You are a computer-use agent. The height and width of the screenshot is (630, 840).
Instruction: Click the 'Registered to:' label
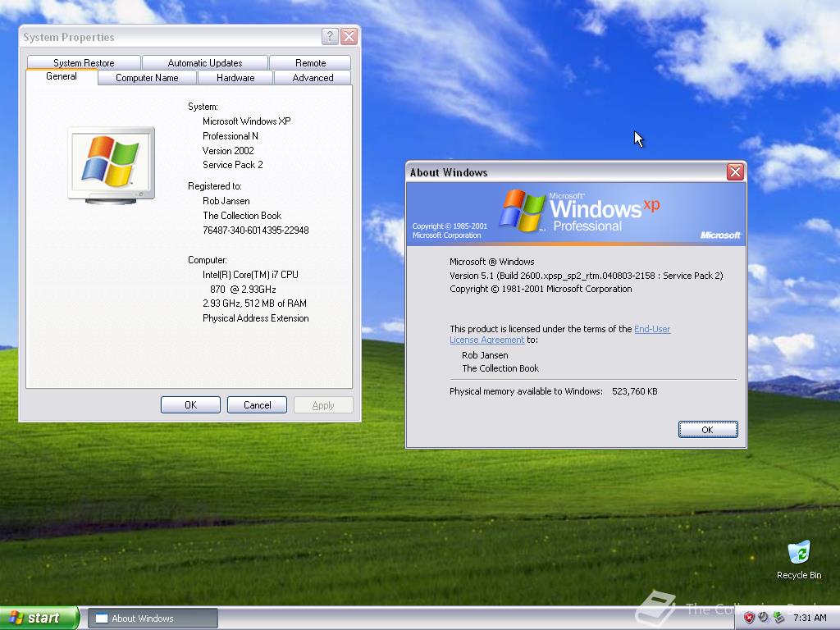(214, 186)
